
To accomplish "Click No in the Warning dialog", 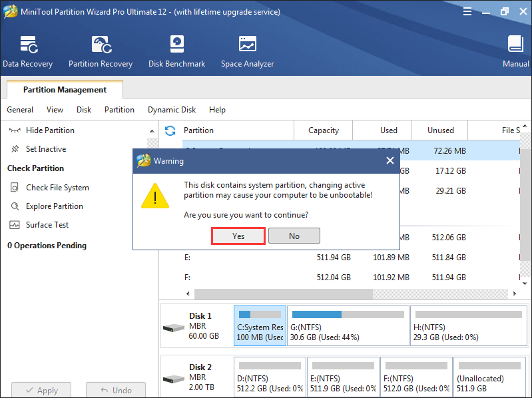I will [294, 236].
